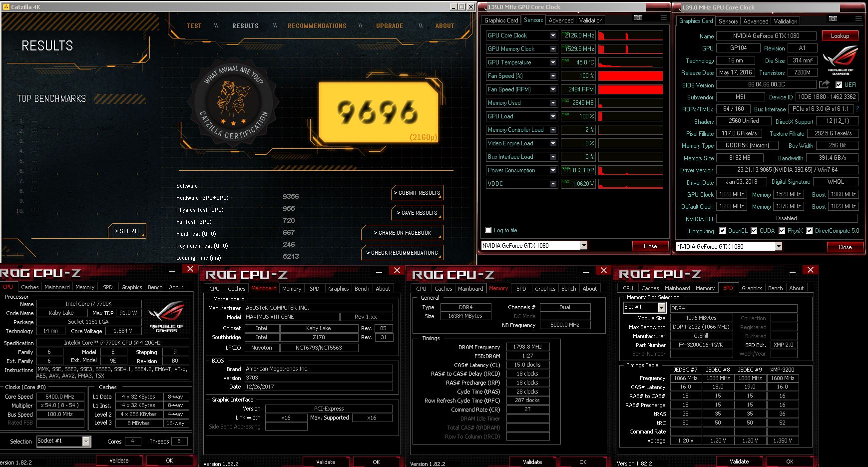
Task: Click the Core Speed value 5400.0 MHz
Action: pos(60,397)
